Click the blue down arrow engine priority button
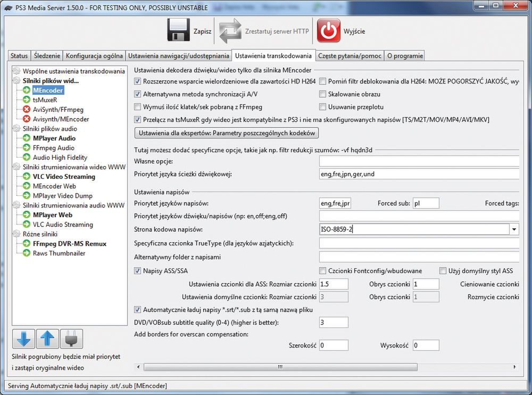 [x=23, y=339]
